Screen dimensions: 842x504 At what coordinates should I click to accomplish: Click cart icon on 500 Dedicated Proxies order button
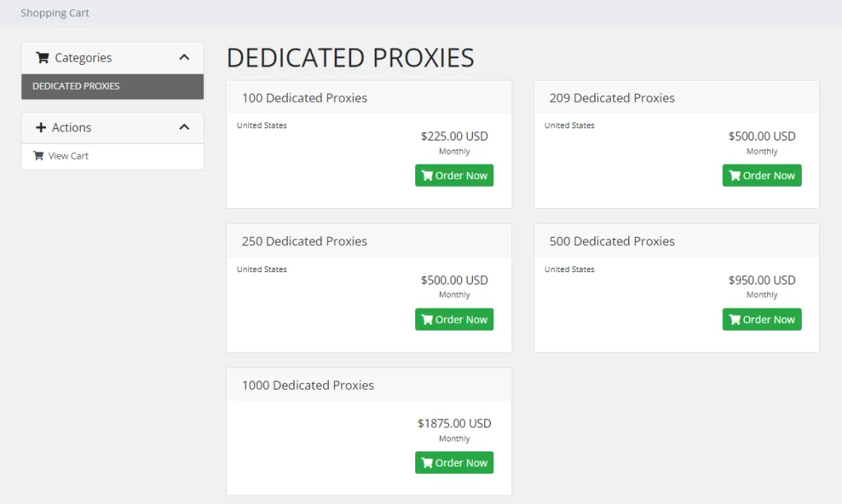tap(734, 319)
